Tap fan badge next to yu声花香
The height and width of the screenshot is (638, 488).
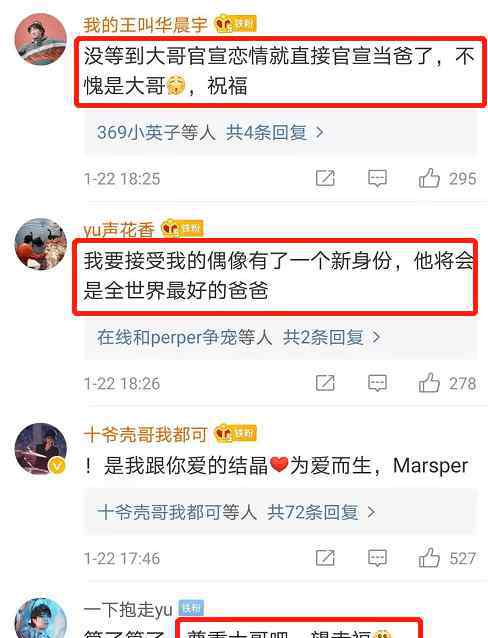coord(182,229)
